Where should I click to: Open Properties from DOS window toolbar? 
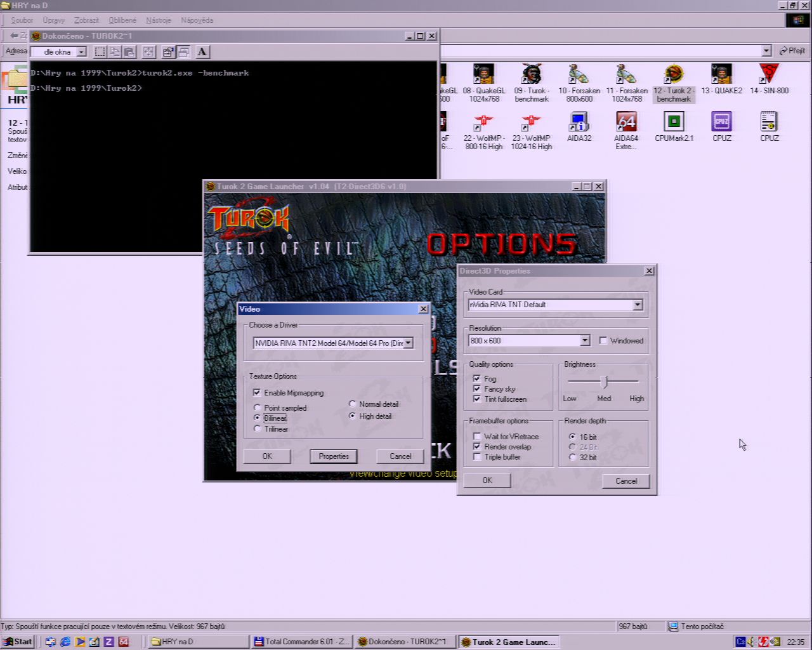point(168,52)
